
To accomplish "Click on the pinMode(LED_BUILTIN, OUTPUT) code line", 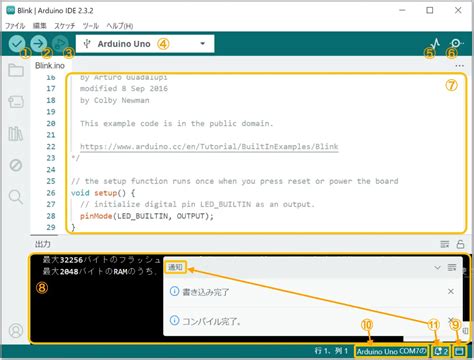I will (x=147, y=216).
